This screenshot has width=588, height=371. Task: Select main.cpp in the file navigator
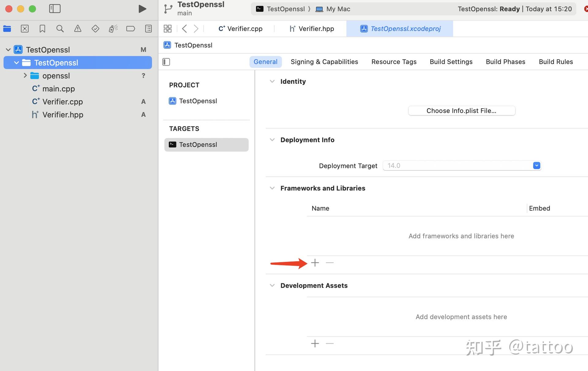(58, 89)
